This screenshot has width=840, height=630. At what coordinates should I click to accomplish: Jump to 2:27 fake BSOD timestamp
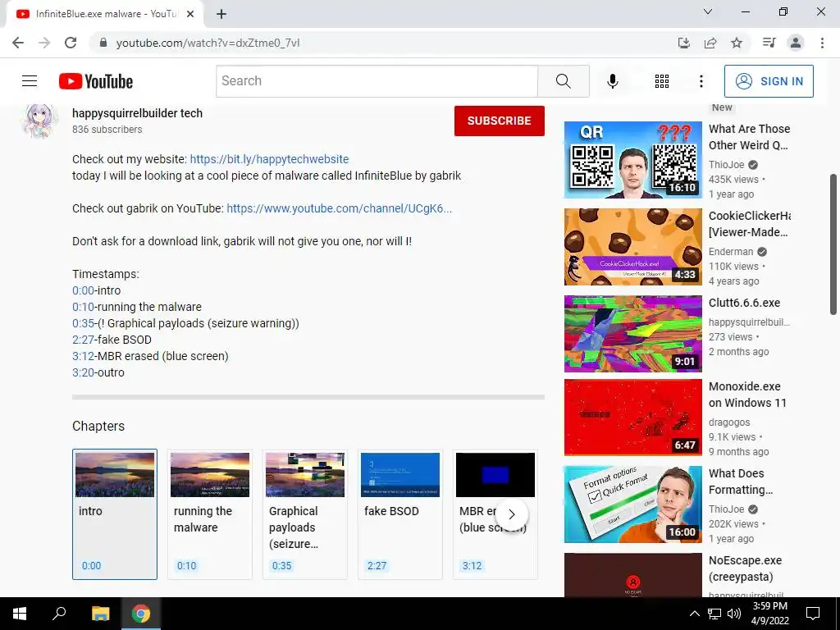pos(83,340)
